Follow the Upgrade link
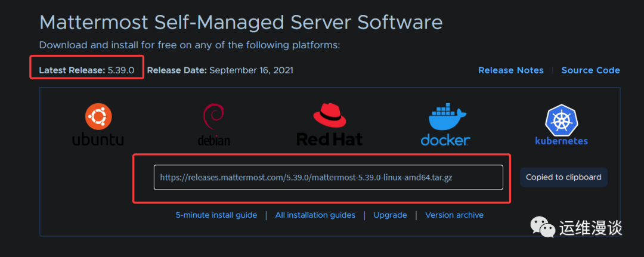 click(390, 215)
